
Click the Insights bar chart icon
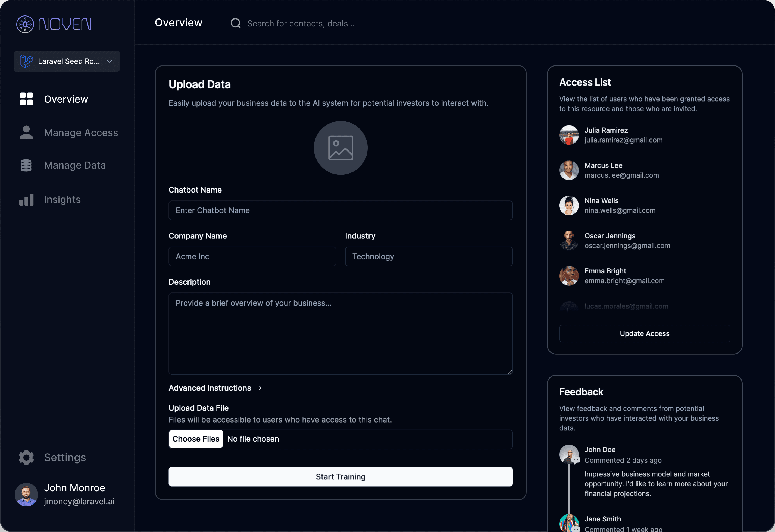click(26, 199)
